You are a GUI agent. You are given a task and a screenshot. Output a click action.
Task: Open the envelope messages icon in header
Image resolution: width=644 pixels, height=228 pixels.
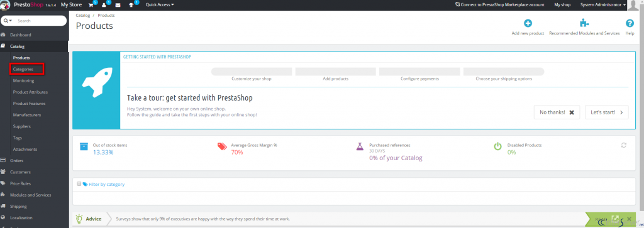[x=118, y=5]
